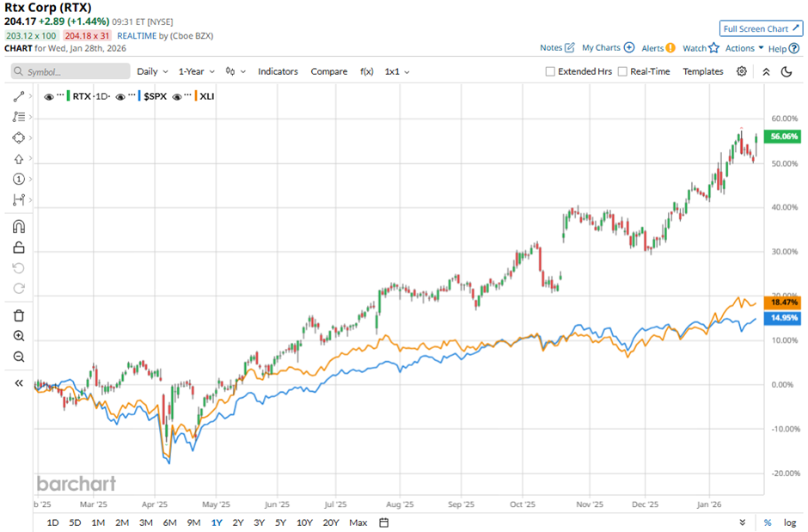
Task: Open the Actions dropdown menu
Action: coord(744,48)
